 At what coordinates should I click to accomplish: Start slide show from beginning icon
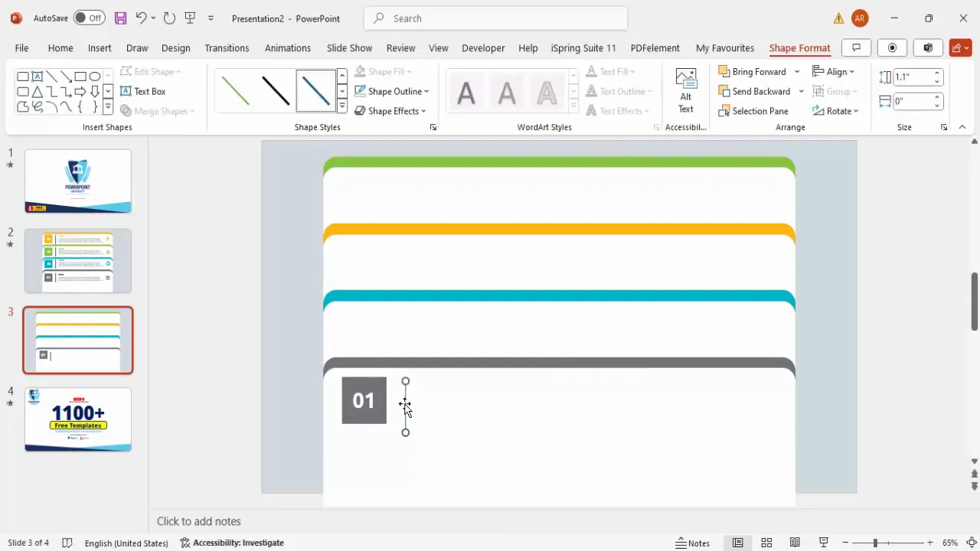click(190, 18)
